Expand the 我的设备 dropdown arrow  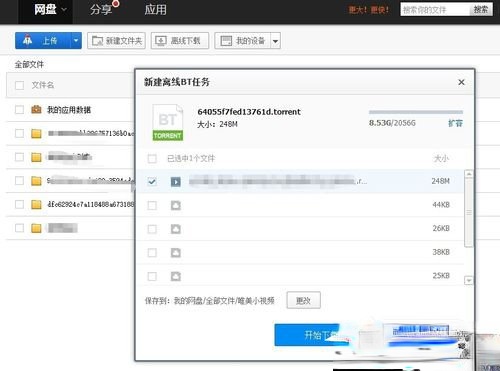[275, 41]
